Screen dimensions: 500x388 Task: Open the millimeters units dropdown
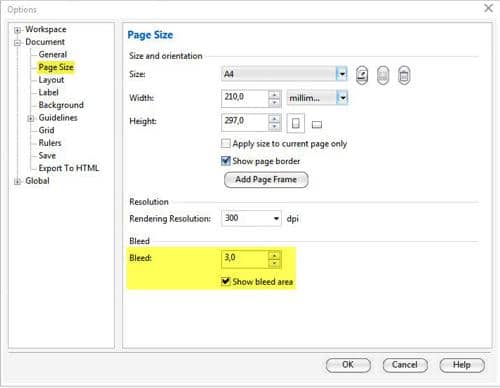342,98
